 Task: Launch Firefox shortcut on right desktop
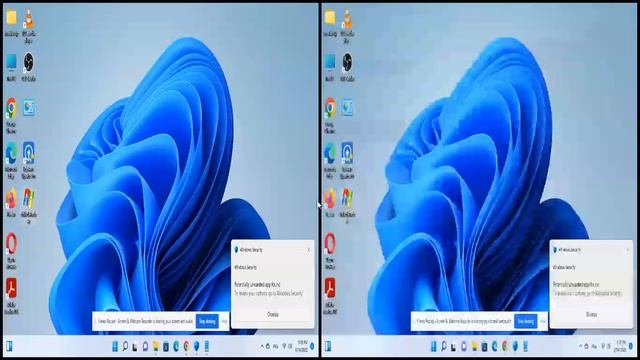[330, 198]
